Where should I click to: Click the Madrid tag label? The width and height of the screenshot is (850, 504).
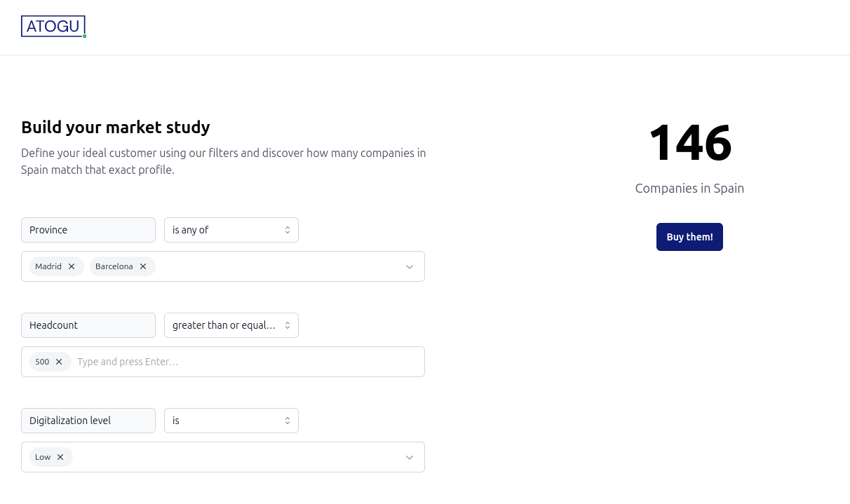click(x=48, y=266)
